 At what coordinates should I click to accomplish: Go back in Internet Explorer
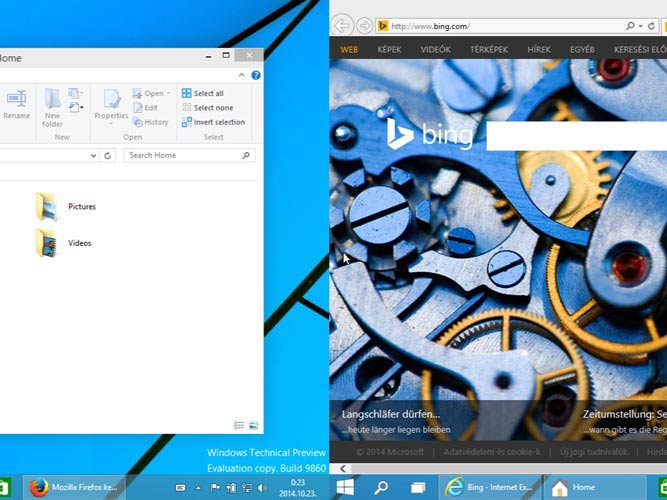point(342,26)
